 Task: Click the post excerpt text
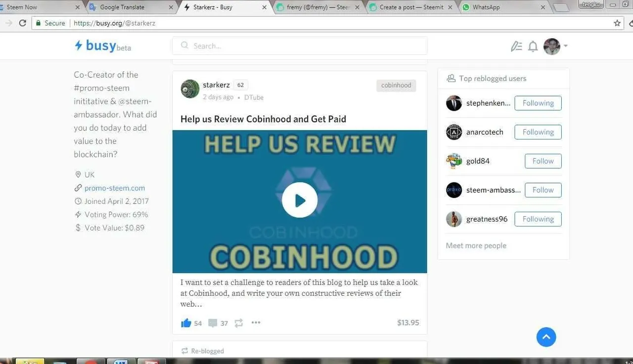click(299, 293)
